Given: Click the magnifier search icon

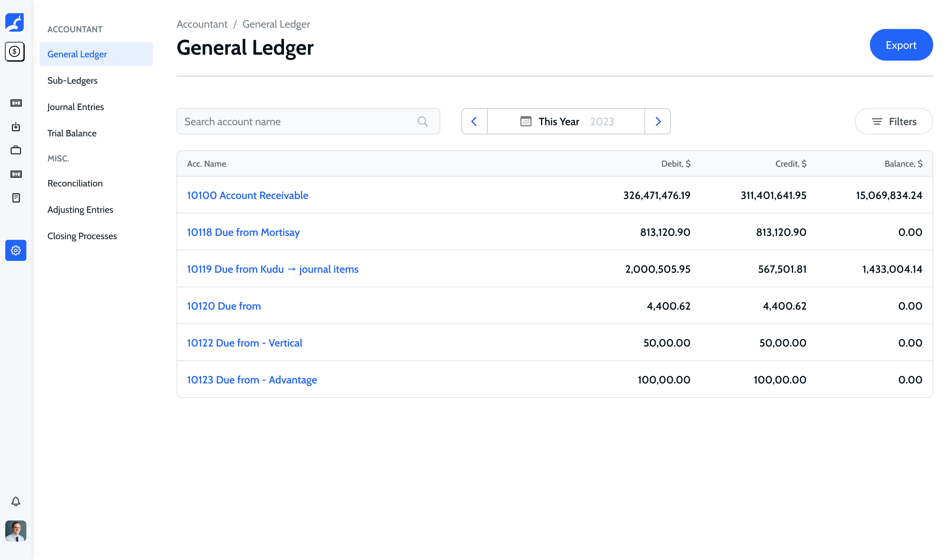Looking at the screenshot, I should 422,122.
